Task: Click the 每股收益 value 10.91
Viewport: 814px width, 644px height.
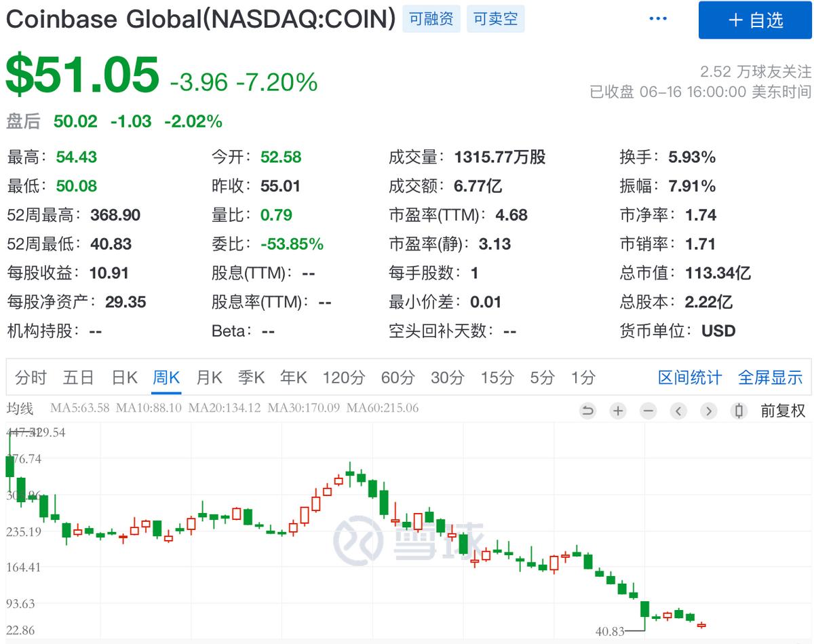Action: 108,273
